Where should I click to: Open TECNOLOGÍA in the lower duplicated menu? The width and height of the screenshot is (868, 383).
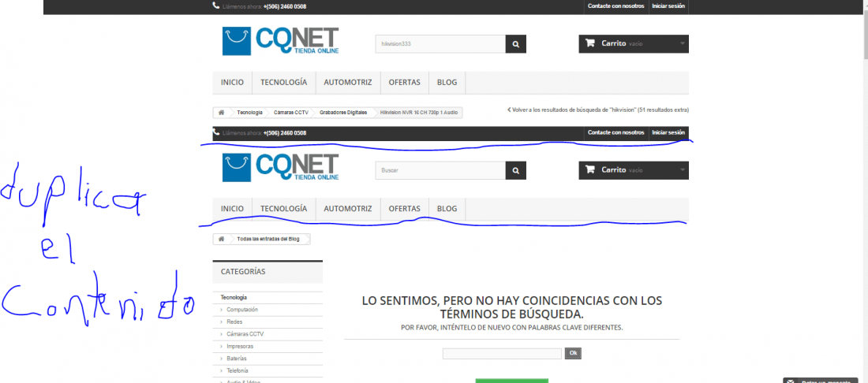coord(284,209)
